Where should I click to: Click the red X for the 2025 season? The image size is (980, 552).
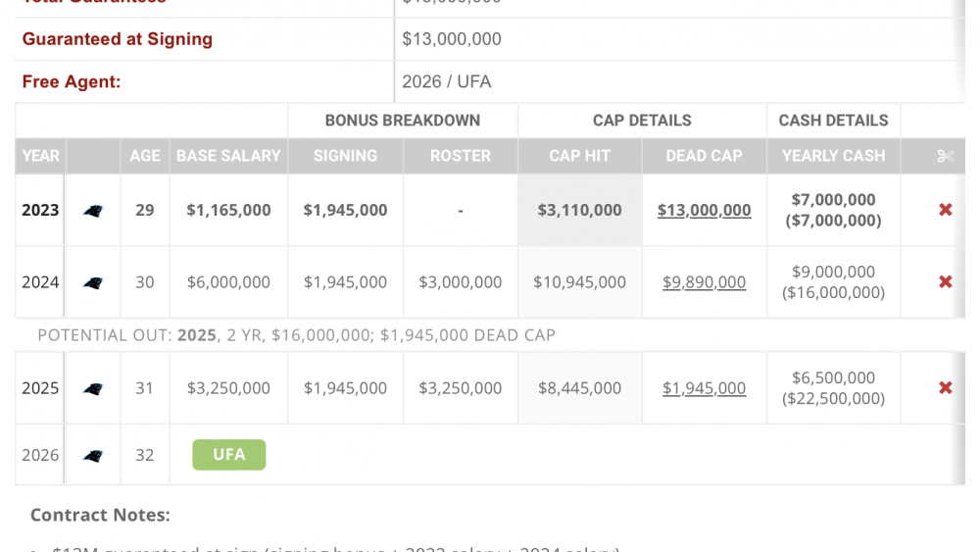tap(945, 388)
